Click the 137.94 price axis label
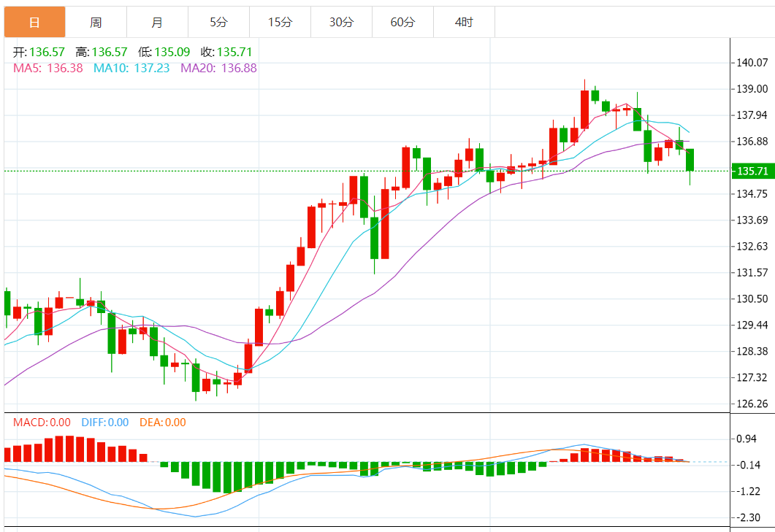Image resolution: width=775 pixels, height=532 pixels. (752, 115)
